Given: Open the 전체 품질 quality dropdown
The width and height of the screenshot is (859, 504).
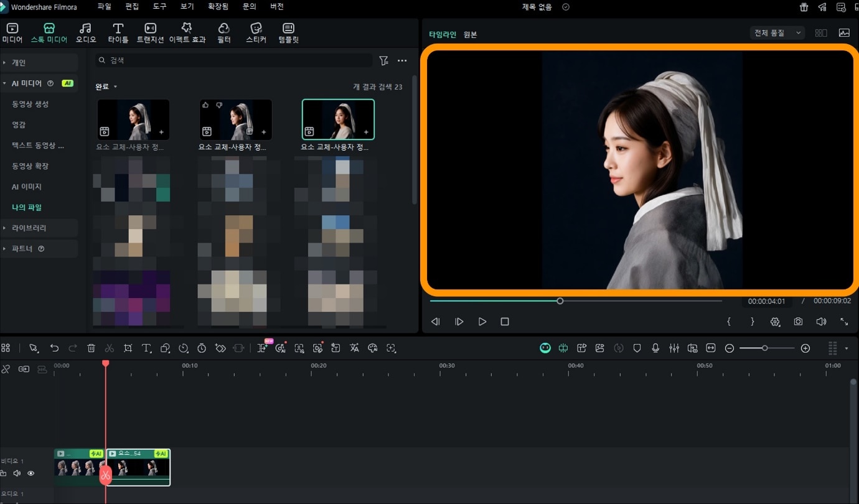Looking at the screenshot, I should point(777,33).
